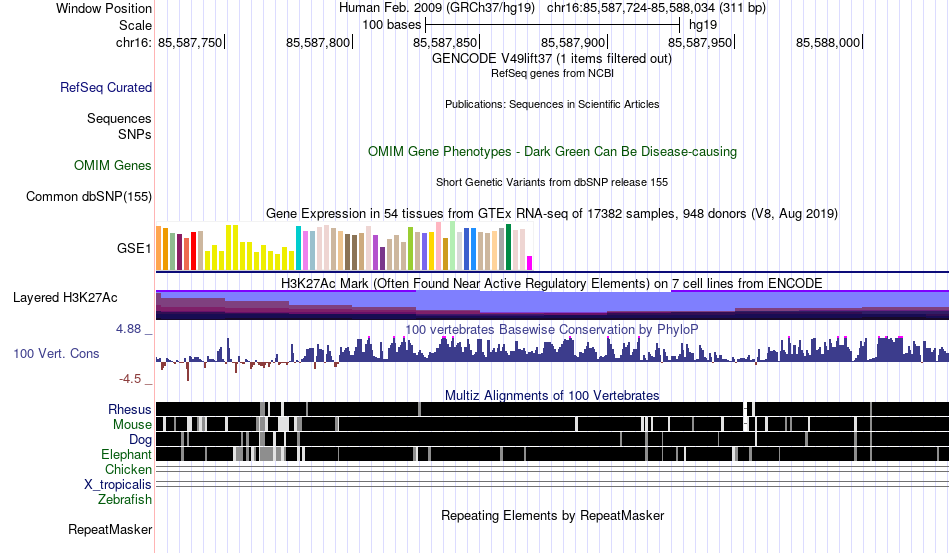This screenshot has width=950, height=553.
Task: Click the Rhesus alignment bar
Action: pyautogui.click(x=552, y=409)
